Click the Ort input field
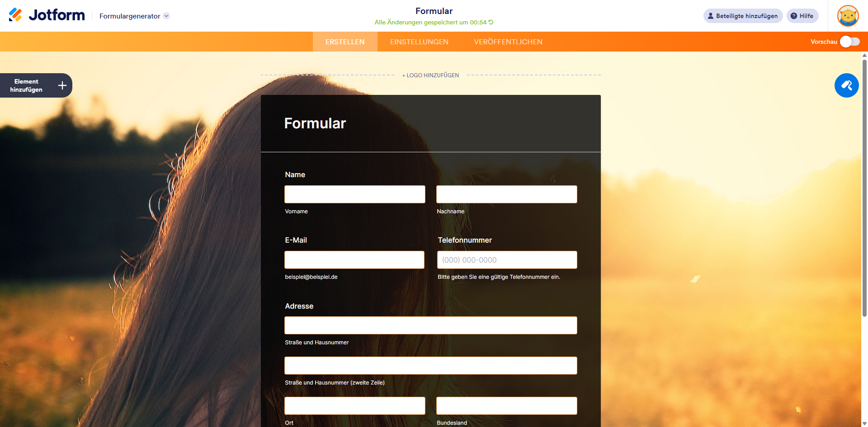This screenshot has width=868, height=427. pos(355,406)
